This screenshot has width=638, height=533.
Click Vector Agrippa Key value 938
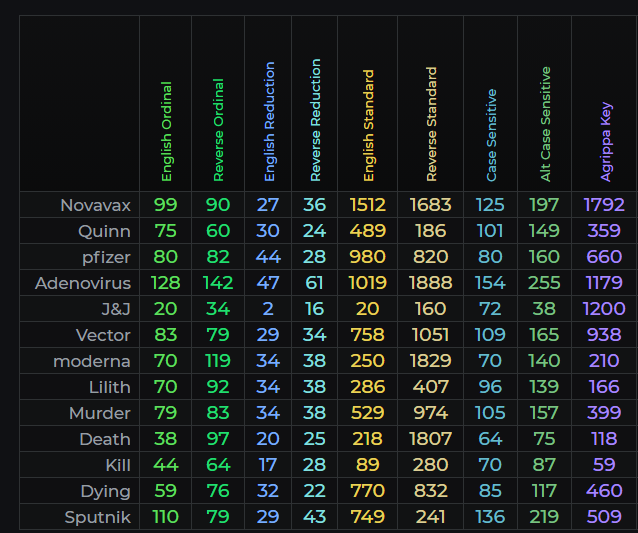(x=604, y=335)
